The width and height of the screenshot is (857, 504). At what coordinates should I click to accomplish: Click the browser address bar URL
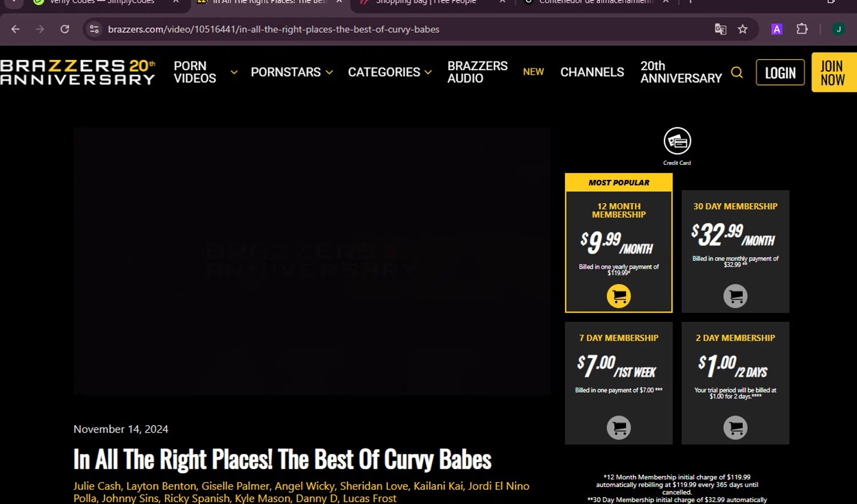(274, 29)
